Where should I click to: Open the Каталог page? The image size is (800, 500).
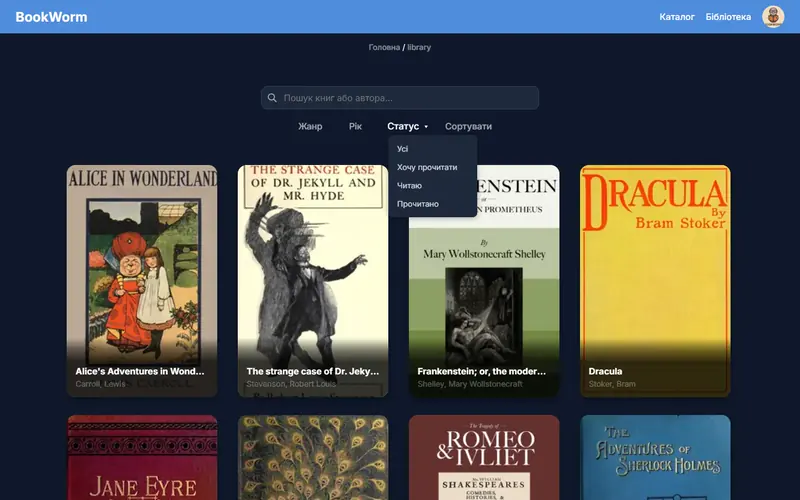coord(677,17)
